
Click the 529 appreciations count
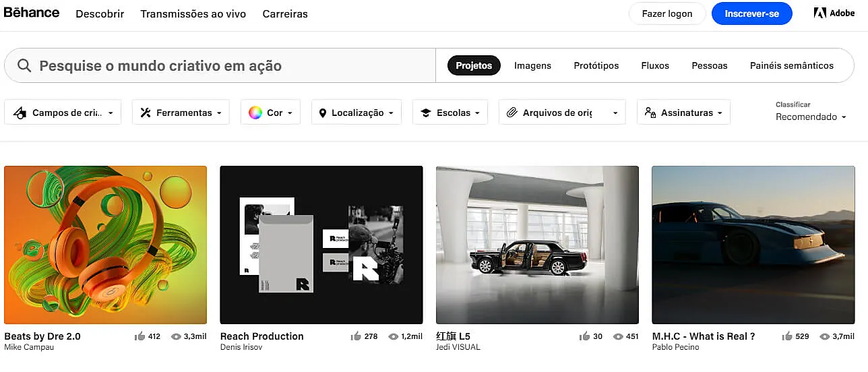(x=802, y=336)
